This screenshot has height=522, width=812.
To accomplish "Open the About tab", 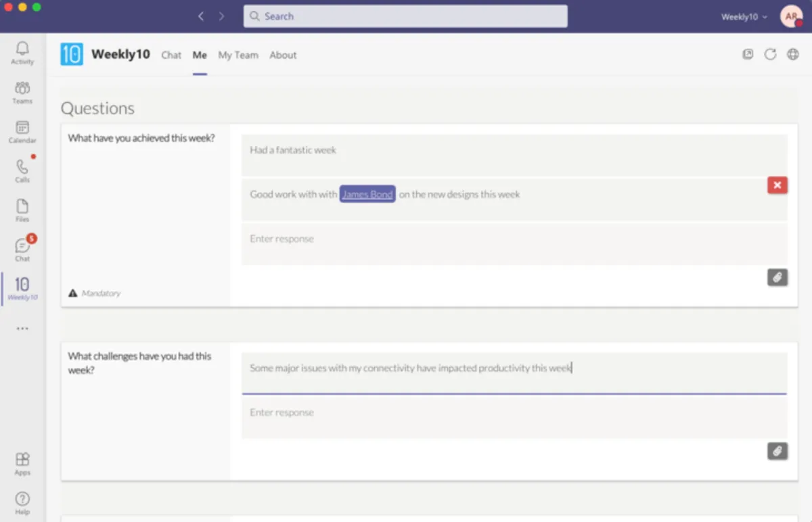I will pyautogui.click(x=283, y=55).
